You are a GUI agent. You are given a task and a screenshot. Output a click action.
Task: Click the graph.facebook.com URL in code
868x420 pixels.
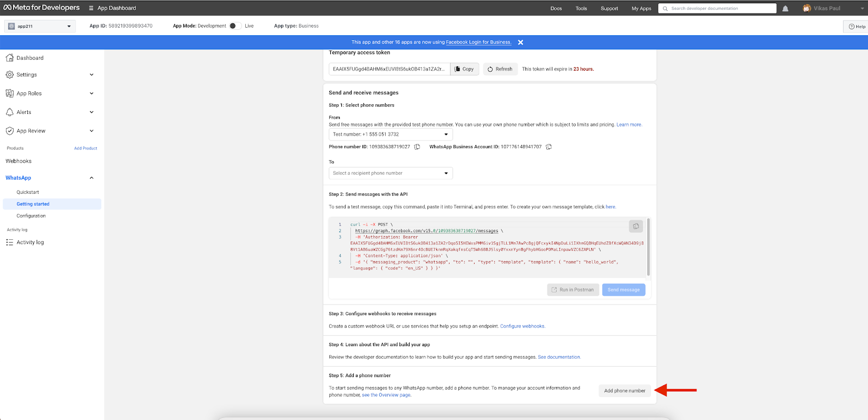(x=426, y=231)
